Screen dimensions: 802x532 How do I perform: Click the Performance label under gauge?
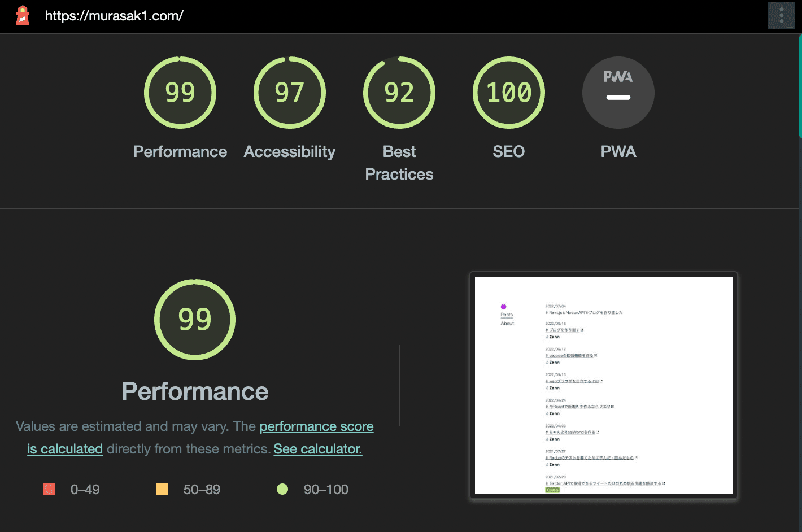(180, 151)
